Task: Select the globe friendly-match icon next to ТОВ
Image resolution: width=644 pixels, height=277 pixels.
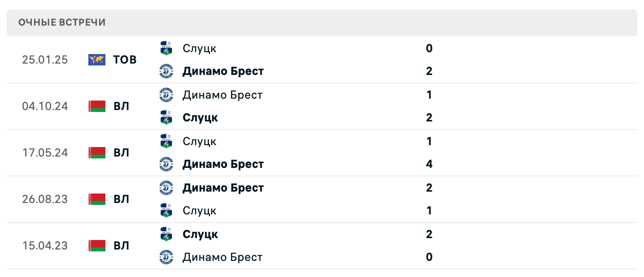Action: (96, 59)
